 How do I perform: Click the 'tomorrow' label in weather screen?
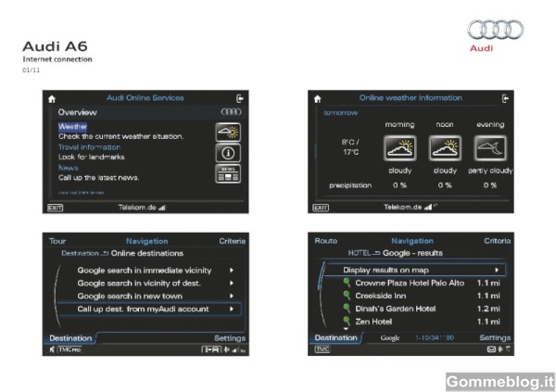341,113
